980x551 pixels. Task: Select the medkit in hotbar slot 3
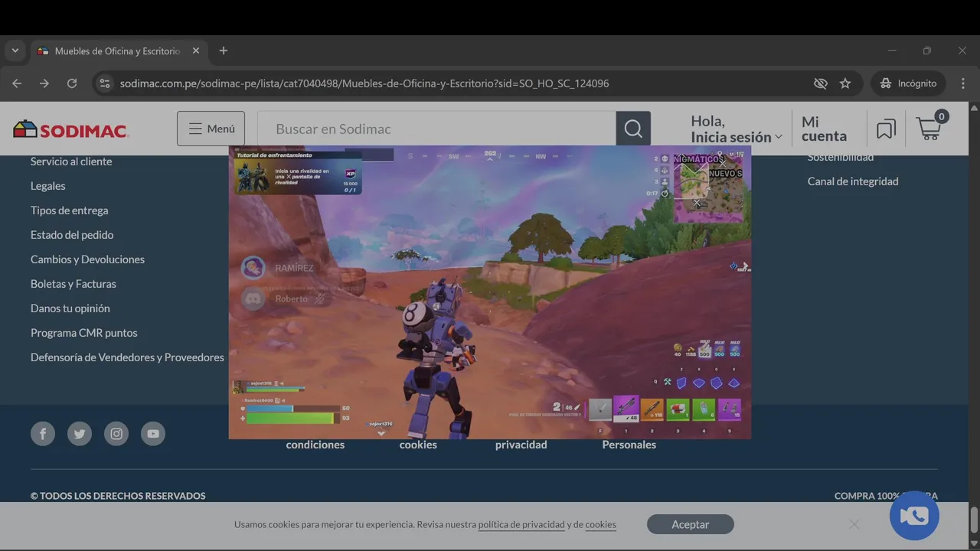(678, 409)
